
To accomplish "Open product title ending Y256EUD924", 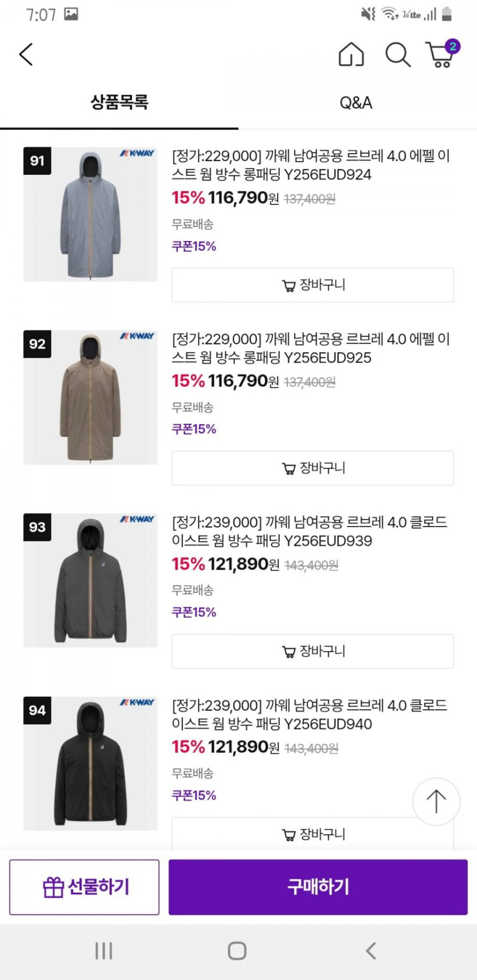I will 310,165.
